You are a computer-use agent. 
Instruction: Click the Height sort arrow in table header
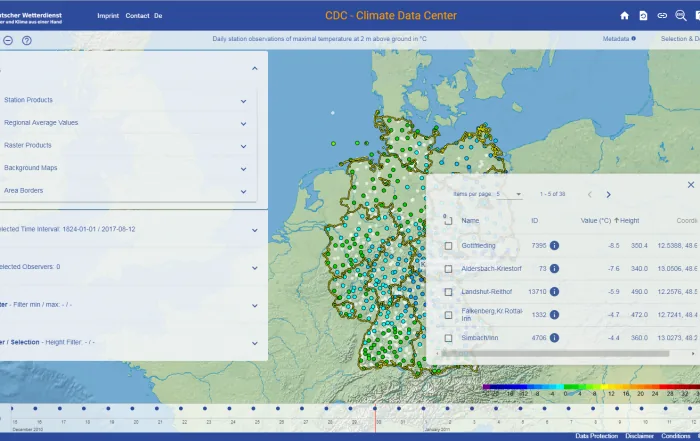(x=617, y=220)
